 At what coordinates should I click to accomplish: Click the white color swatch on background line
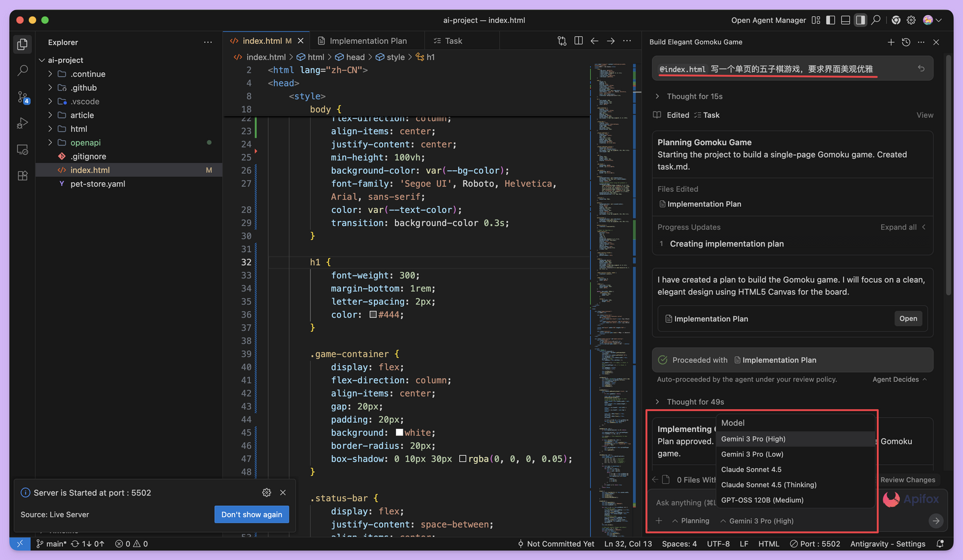point(400,433)
